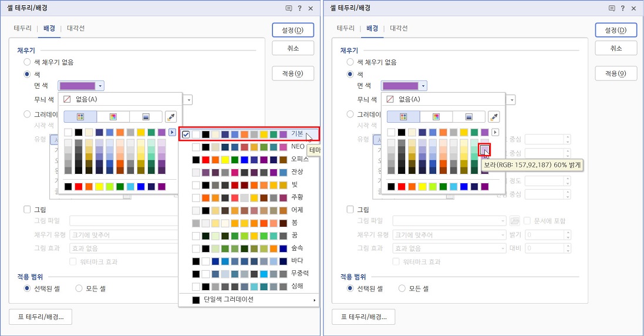The width and height of the screenshot is (644, 336).
Task: Click 그림 파일 input field in left dialog
Action: pos(124,221)
